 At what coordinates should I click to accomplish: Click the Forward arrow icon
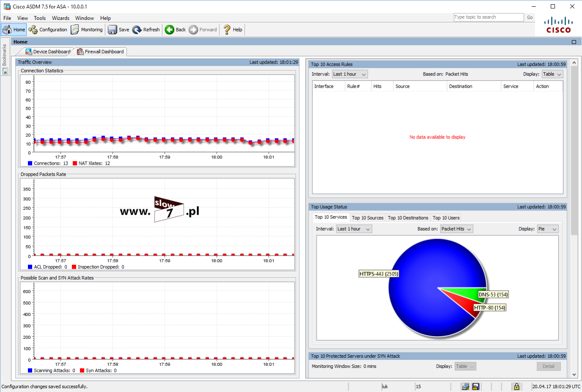pos(193,30)
